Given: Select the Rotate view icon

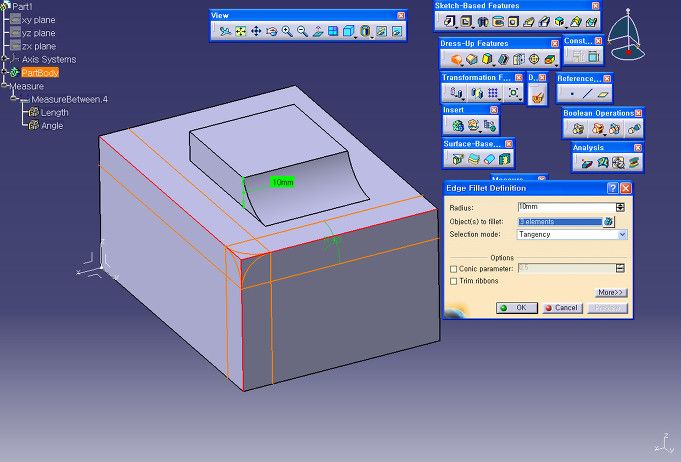Looking at the screenshot, I should point(271,31).
